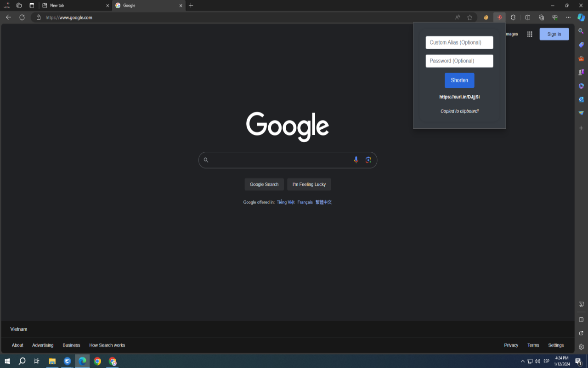Open sidebar Tools briefcase icon
Screen dimensions: 588x368
[x=581, y=59]
